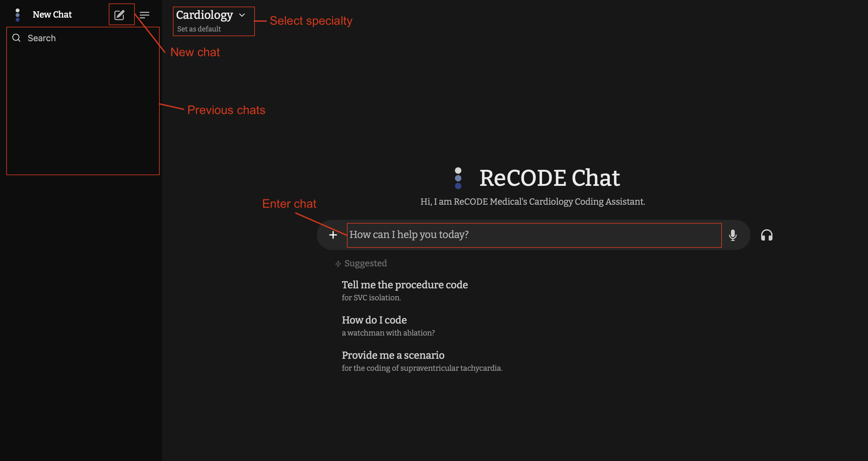Screen dimensions: 868x461
Task: Click the "Set as default" link
Action: pyautogui.click(x=199, y=29)
